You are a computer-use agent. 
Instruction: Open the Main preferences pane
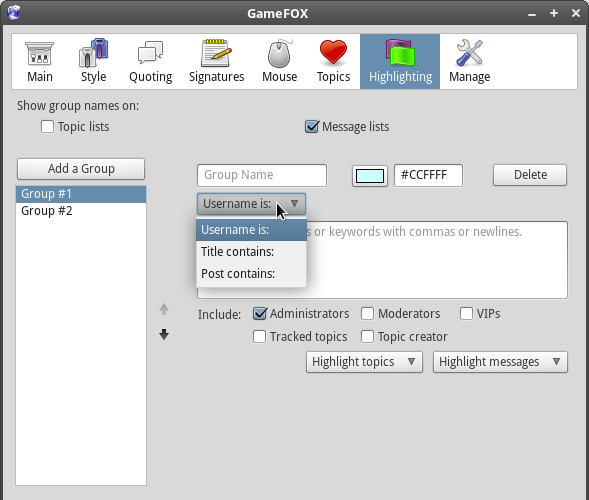coord(39,62)
